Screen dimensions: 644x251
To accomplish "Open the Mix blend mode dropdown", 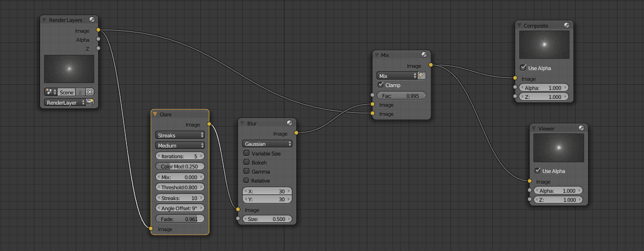I will 397,75.
